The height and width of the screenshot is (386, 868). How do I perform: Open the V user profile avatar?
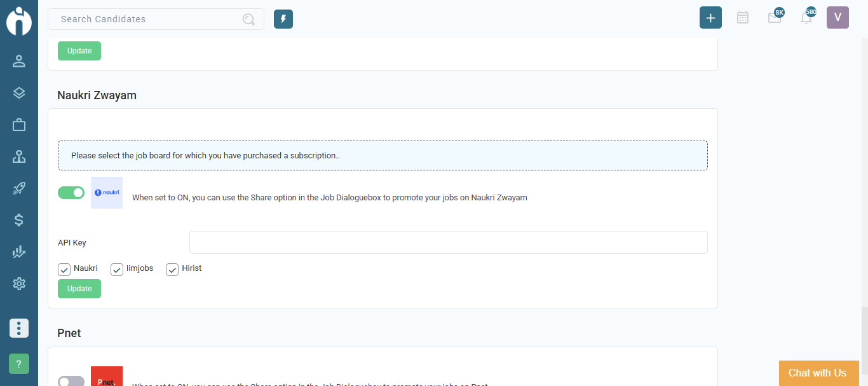click(837, 18)
